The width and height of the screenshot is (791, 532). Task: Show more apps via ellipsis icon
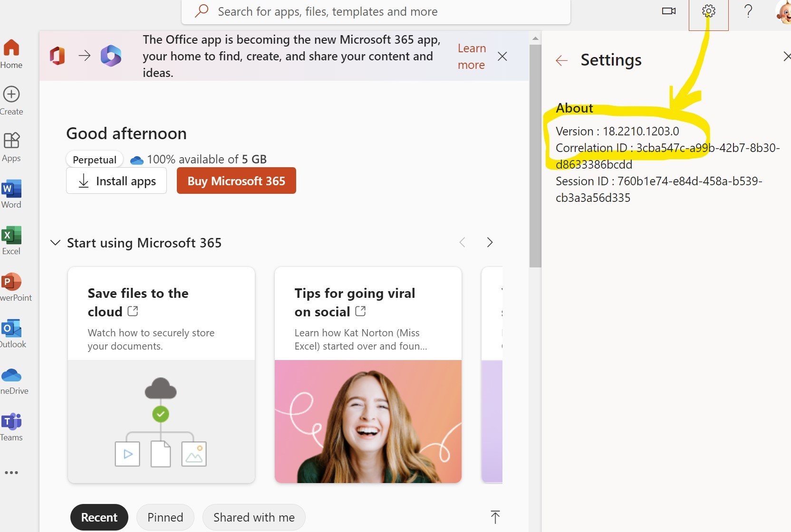11,473
